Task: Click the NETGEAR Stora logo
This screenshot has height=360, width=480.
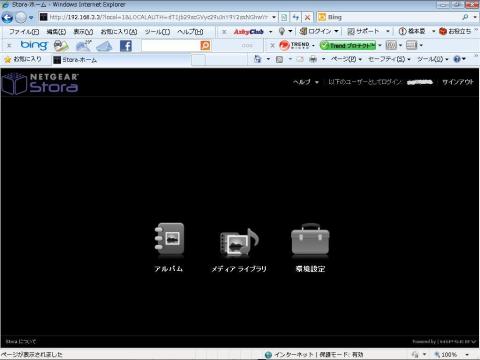Action: 40,83
